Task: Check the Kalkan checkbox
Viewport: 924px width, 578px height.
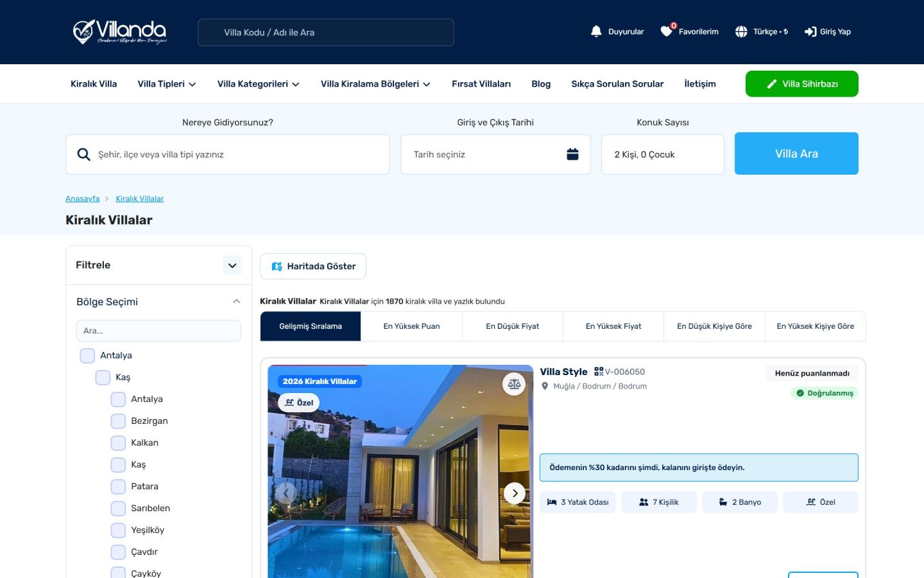Action: (118, 442)
